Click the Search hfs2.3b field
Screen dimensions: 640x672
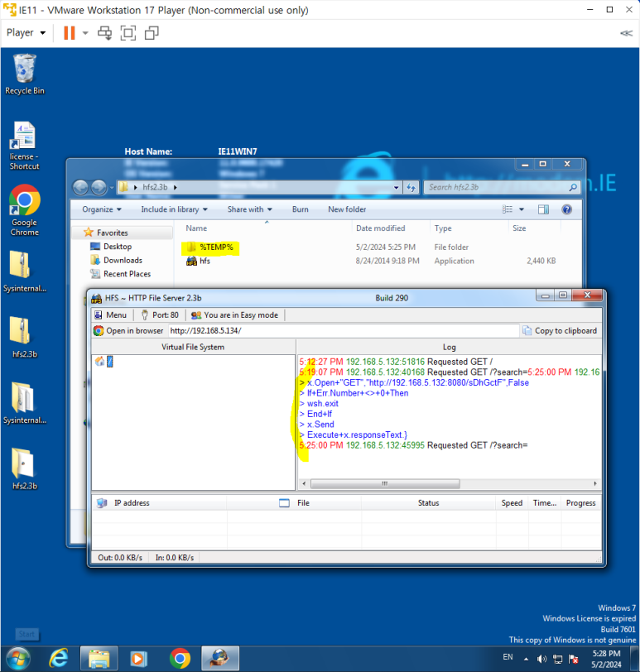click(502, 187)
